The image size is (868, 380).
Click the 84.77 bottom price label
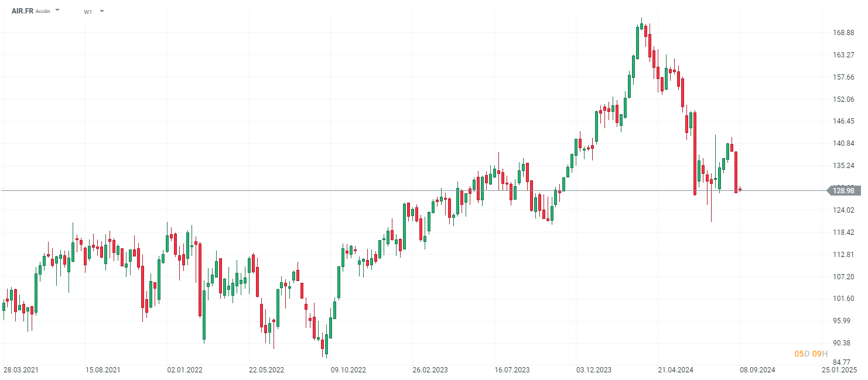coord(843,362)
